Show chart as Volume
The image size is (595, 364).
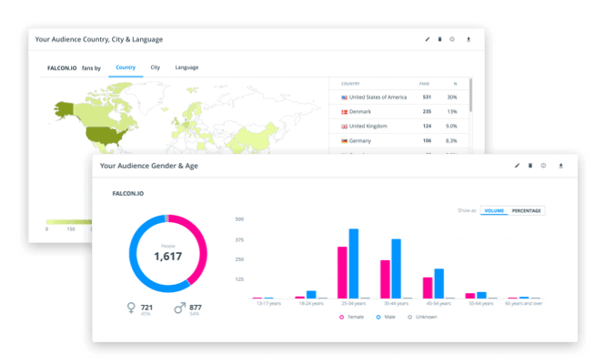[494, 210]
